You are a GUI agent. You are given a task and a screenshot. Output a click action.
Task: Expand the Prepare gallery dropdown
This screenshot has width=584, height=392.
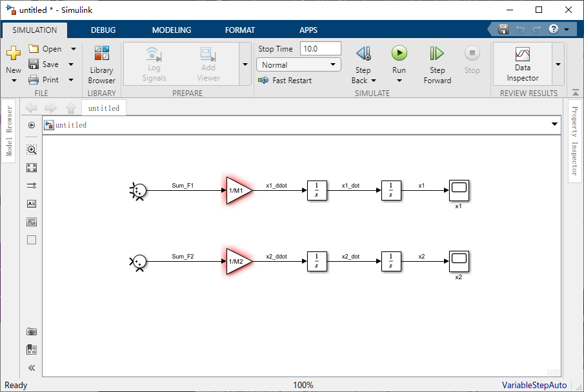245,64
